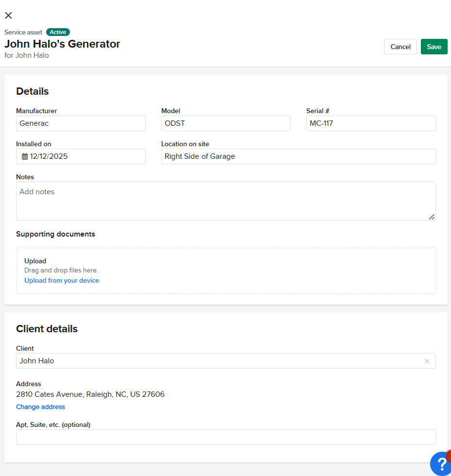Click the John Halo's Generator title heading
The image size is (451, 476).
click(x=62, y=44)
